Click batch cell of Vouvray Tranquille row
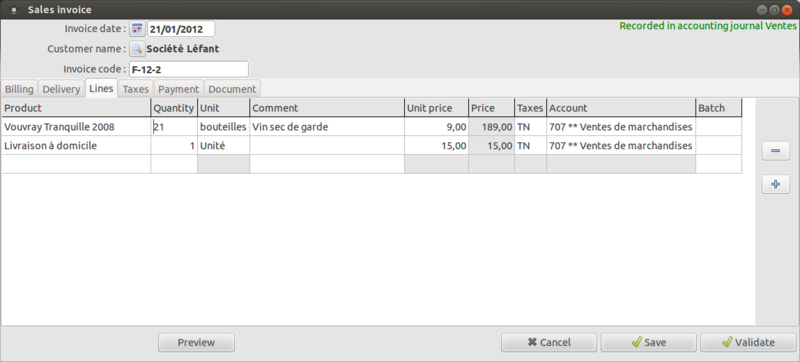The height and width of the screenshot is (362, 800). [718, 127]
